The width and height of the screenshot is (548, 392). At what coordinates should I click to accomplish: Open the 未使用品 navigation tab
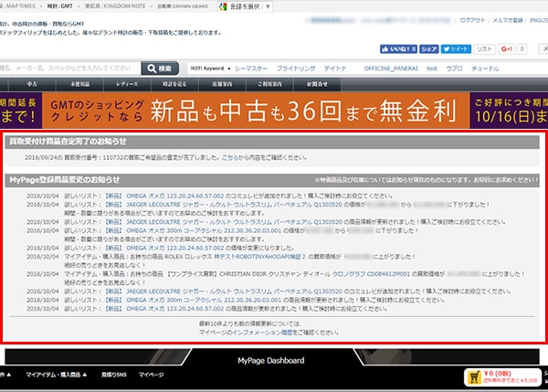pos(79,84)
